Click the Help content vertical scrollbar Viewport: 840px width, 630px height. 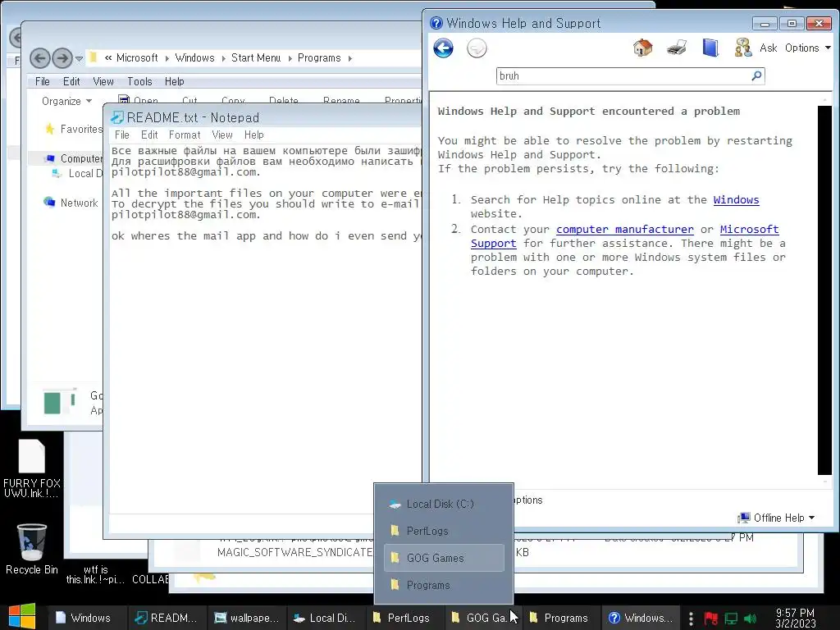[x=824, y=290]
